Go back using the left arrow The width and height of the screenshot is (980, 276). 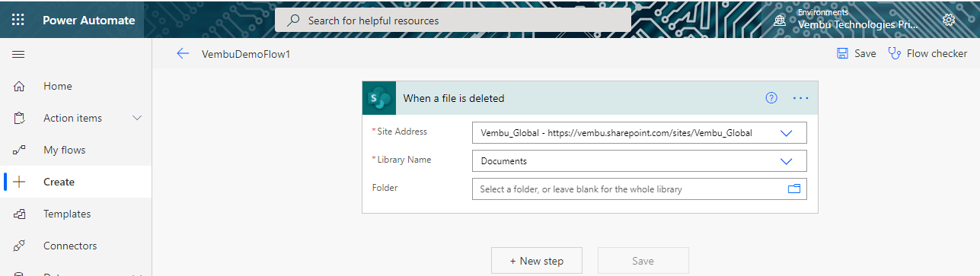(182, 54)
